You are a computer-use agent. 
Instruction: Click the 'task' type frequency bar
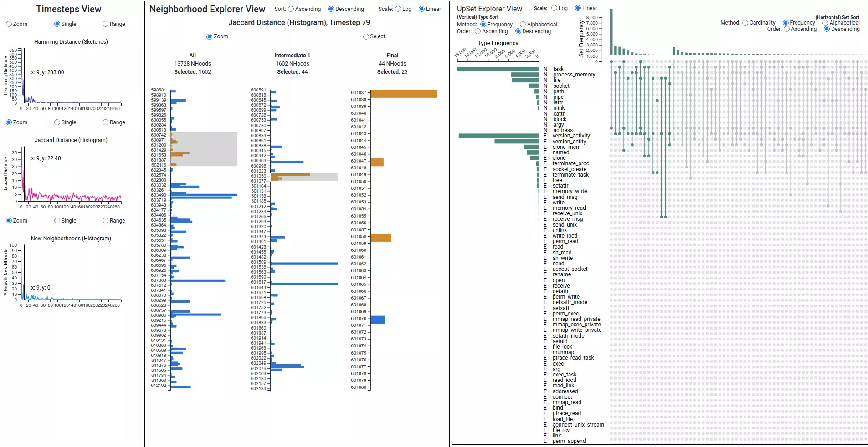pos(498,69)
